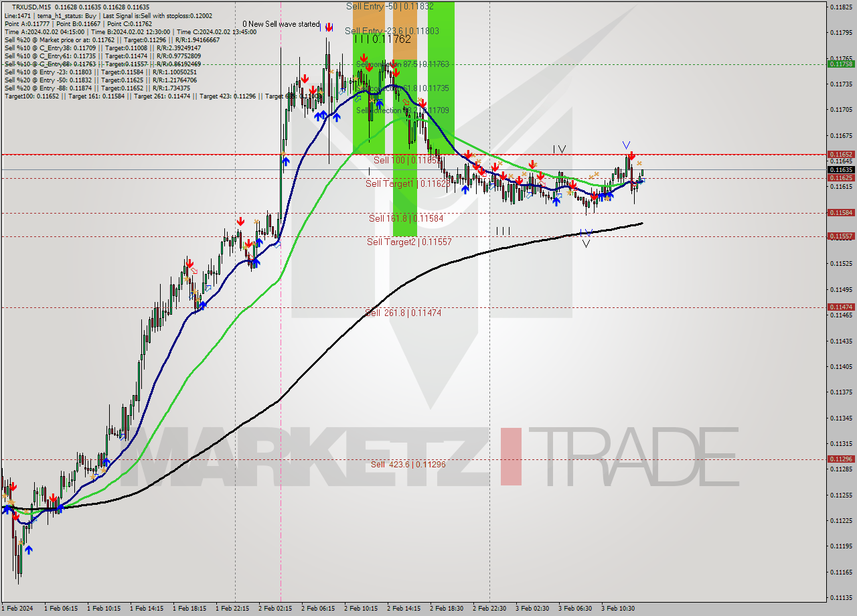
Task: Click the green 0.11758 price tag
Action: 841,64
